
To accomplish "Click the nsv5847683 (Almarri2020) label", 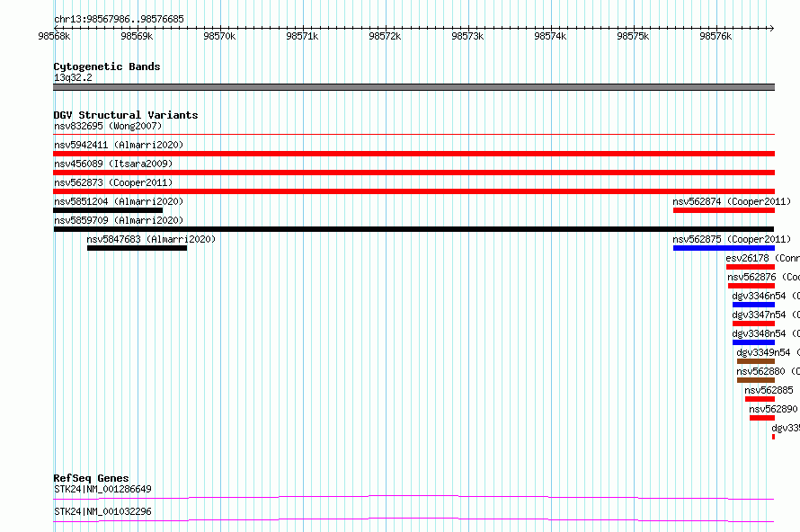I will point(151,239).
